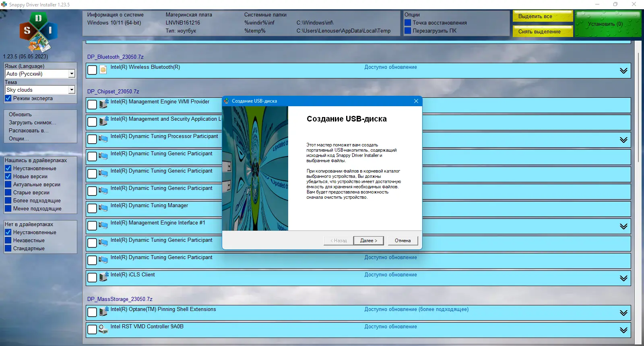Expand the Intel iCLS Client row
Image resolution: width=644 pixels, height=346 pixels.
[x=623, y=278]
